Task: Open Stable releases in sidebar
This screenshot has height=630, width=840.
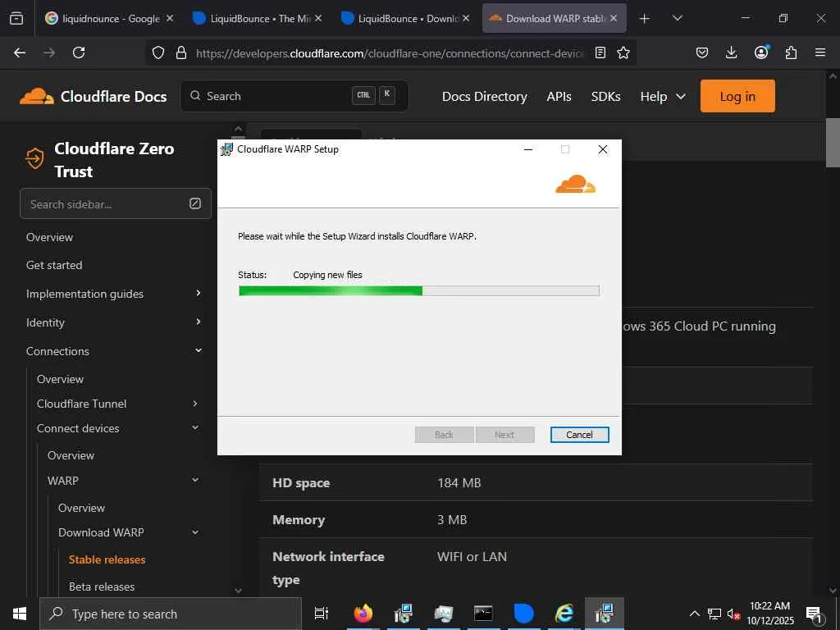Action: pos(107,559)
